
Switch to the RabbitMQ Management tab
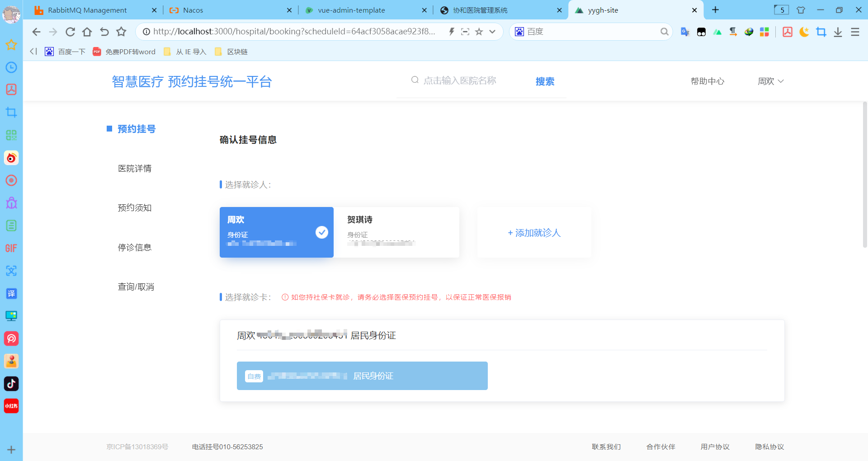pyautogui.click(x=87, y=9)
